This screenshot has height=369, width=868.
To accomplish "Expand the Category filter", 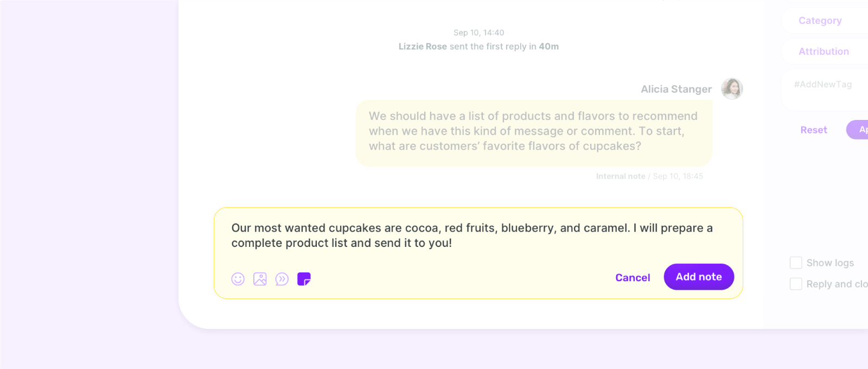I will [x=820, y=21].
